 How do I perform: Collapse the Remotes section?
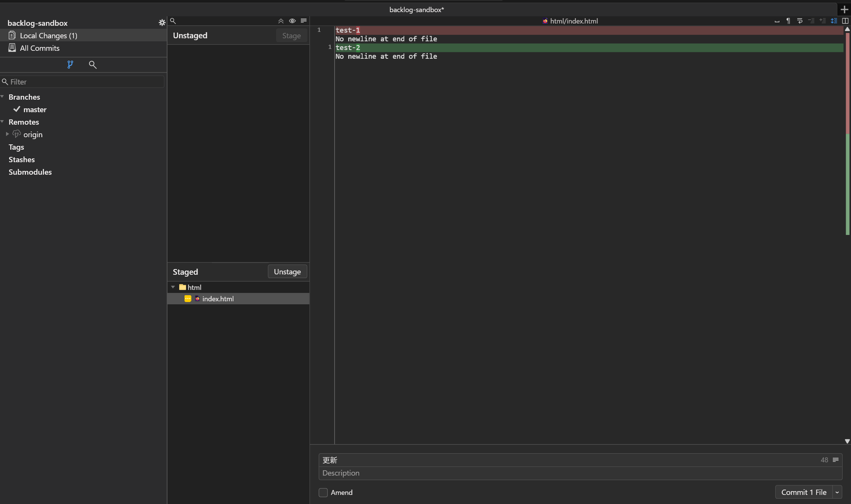click(x=3, y=121)
